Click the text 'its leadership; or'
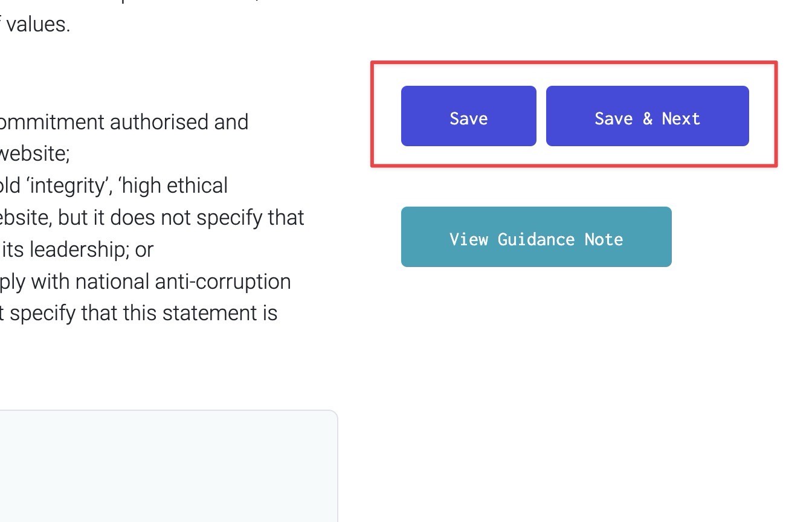This screenshot has height=522, width=812. (77, 249)
